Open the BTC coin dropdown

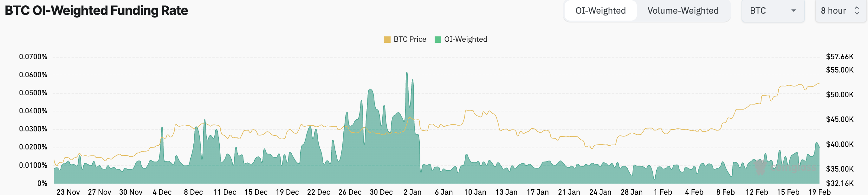click(772, 11)
